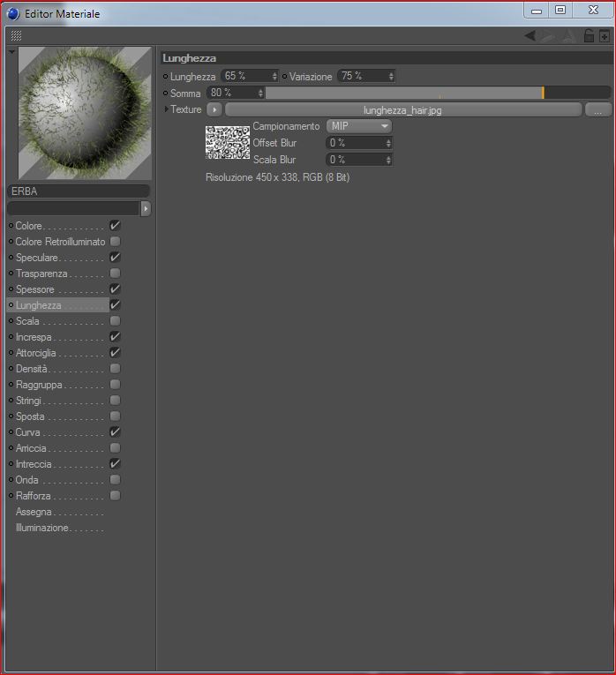Enable the Rafforza checkbox

(x=115, y=496)
